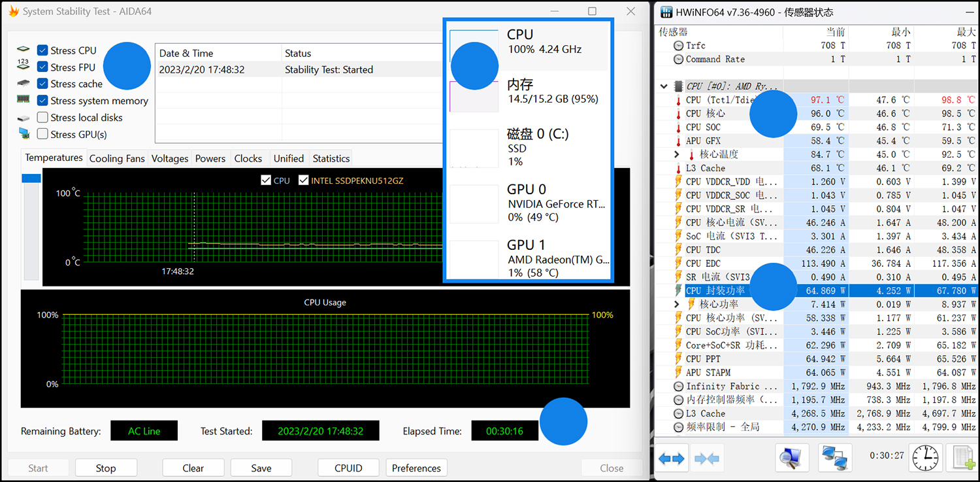Click the 123 chip icon beside Stress FPU
This screenshot has width=980, height=482.
24,65
